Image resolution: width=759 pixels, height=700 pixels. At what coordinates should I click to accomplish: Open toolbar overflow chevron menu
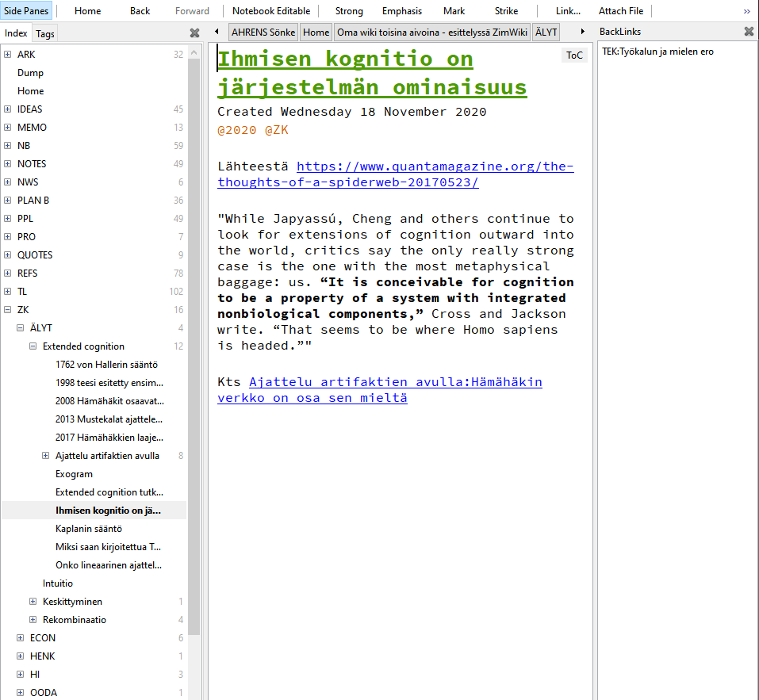pyautogui.click(x=746, y=11)
